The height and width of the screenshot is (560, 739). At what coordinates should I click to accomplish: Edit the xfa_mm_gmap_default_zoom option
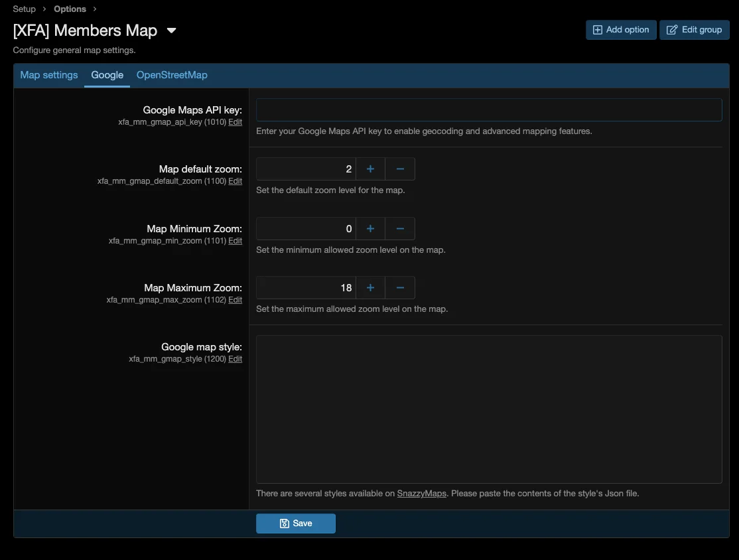[235, 181]
